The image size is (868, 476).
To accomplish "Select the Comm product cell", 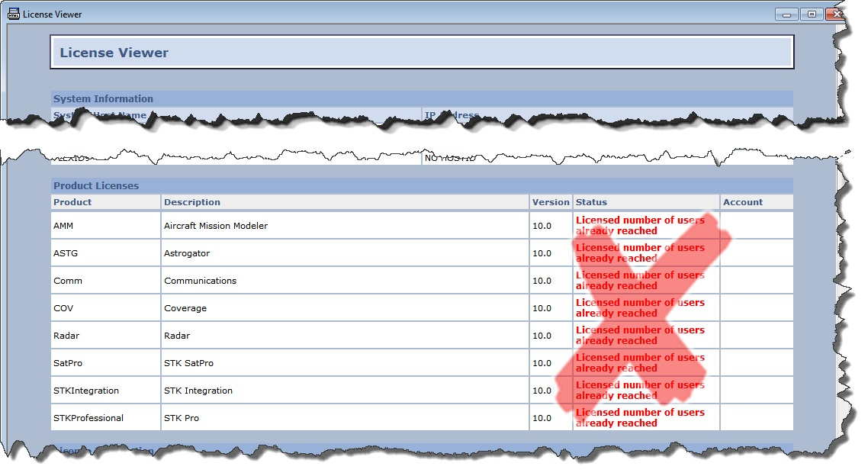I will click(x=105, y=281).
